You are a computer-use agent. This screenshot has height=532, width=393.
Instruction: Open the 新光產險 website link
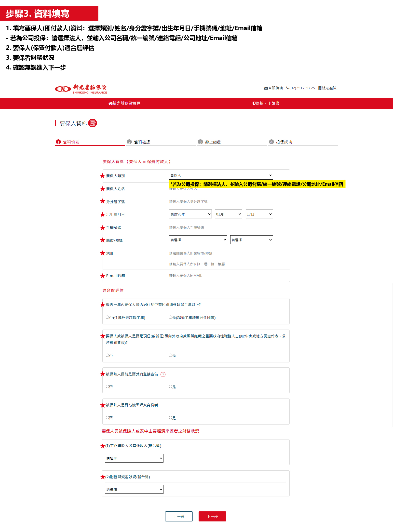[327, 88]
